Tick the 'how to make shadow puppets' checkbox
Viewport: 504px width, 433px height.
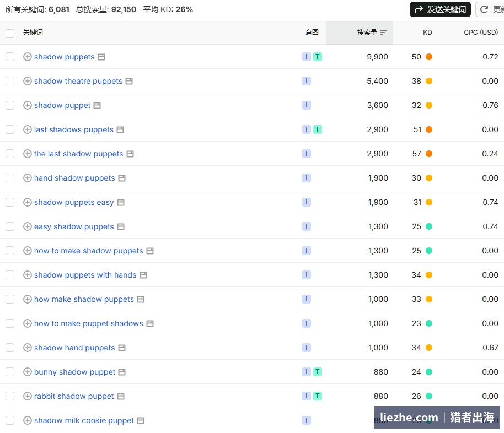click(10, 251)
